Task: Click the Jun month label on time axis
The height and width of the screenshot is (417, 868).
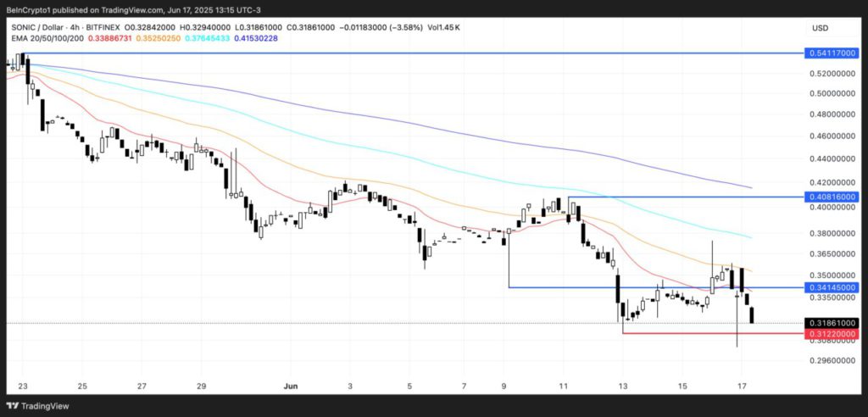Action: click(291, 386)
